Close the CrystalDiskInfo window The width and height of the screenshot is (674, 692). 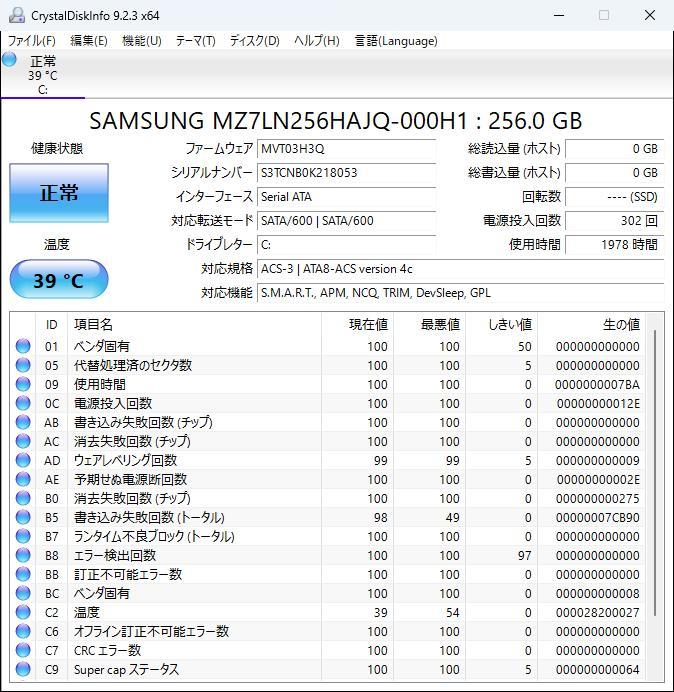point(650,15)
